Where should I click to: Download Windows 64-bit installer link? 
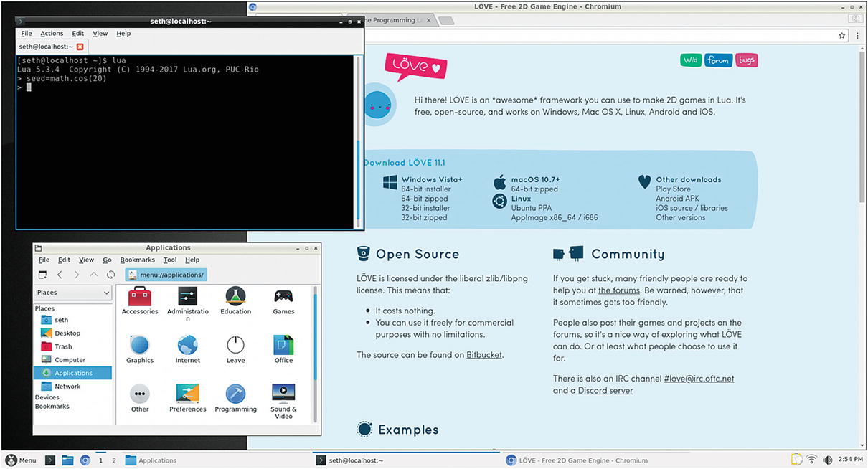click(426, 189)
